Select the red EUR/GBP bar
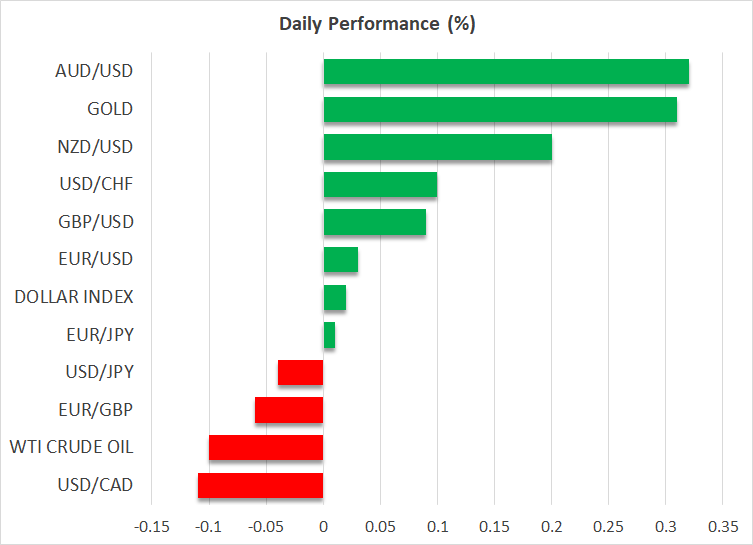 pos(289,410)
